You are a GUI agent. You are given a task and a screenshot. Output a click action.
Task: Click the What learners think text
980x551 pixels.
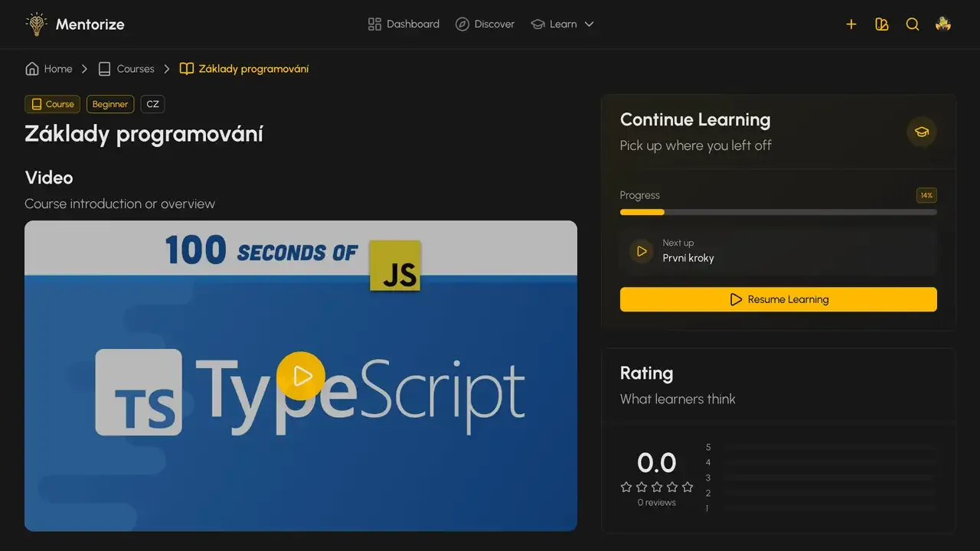(x=678, y=399)
